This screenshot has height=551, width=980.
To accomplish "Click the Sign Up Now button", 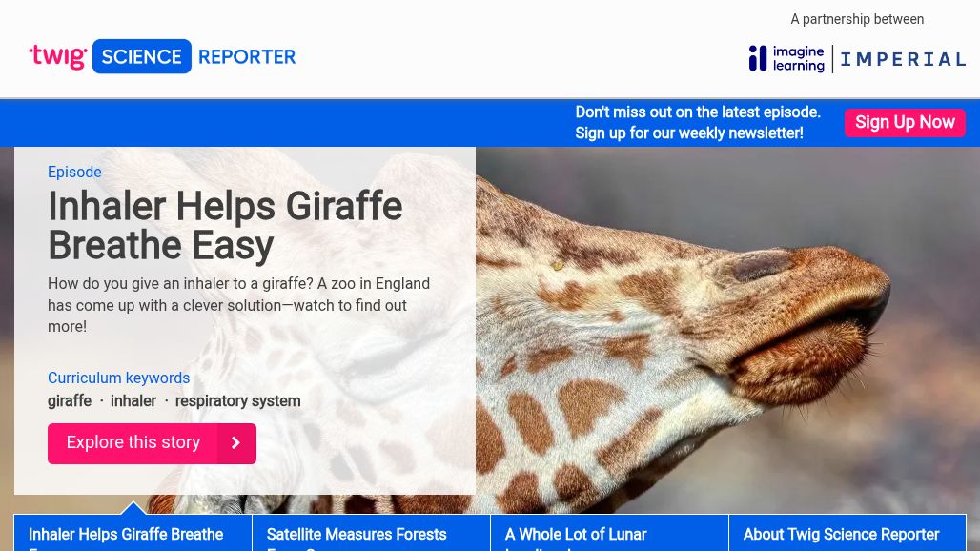I will pos(905,122).
